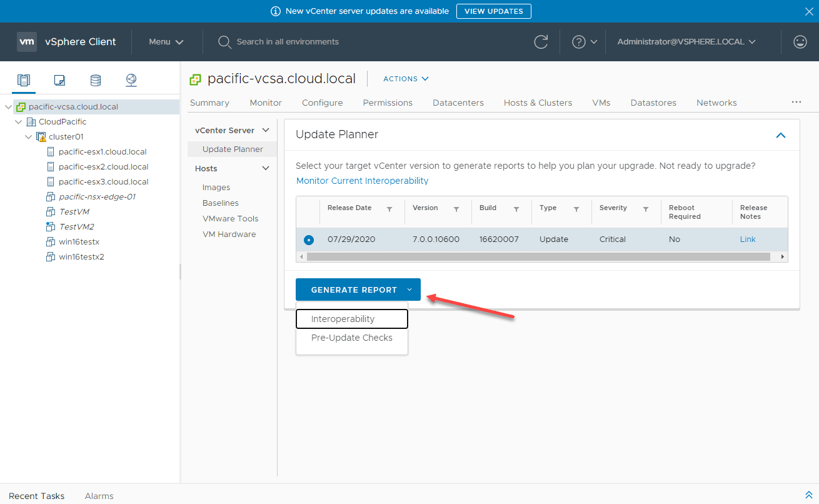Click the Search in all environments field
This screenshot has width=819, height=504.
tap(288, 42)
